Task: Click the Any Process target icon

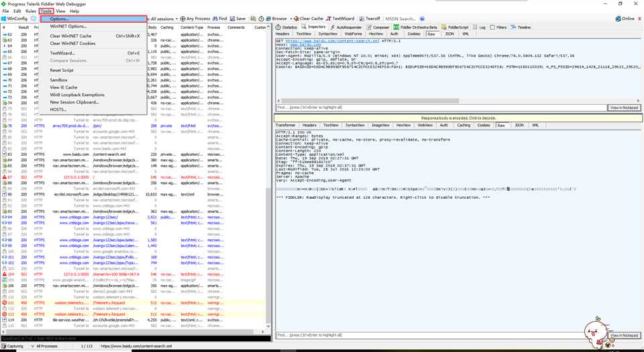Action: pyautogui.click(x=182, y=19)
